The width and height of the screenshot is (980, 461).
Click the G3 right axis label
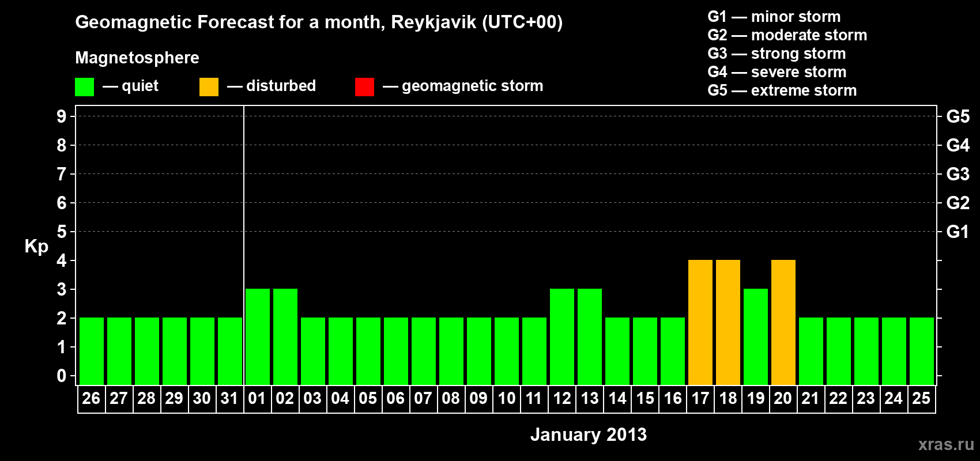pyautogui.click(x=958, y=174)
